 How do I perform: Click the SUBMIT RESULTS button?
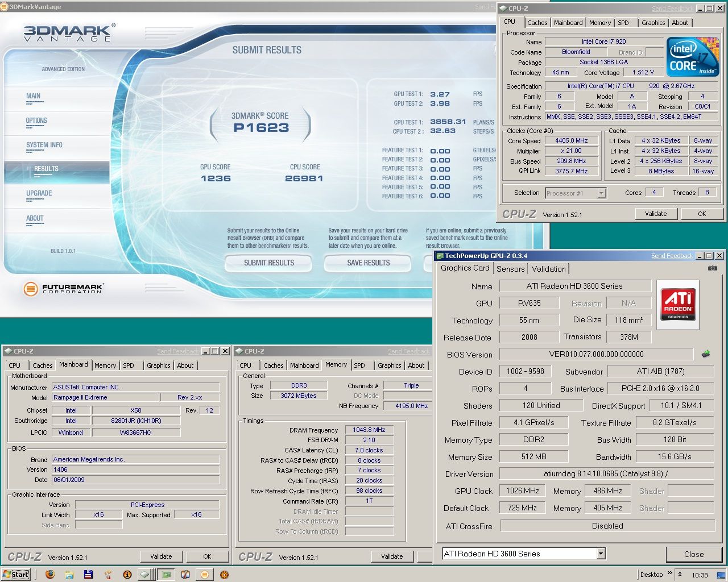pyautogui.click(x=269, y=263)
